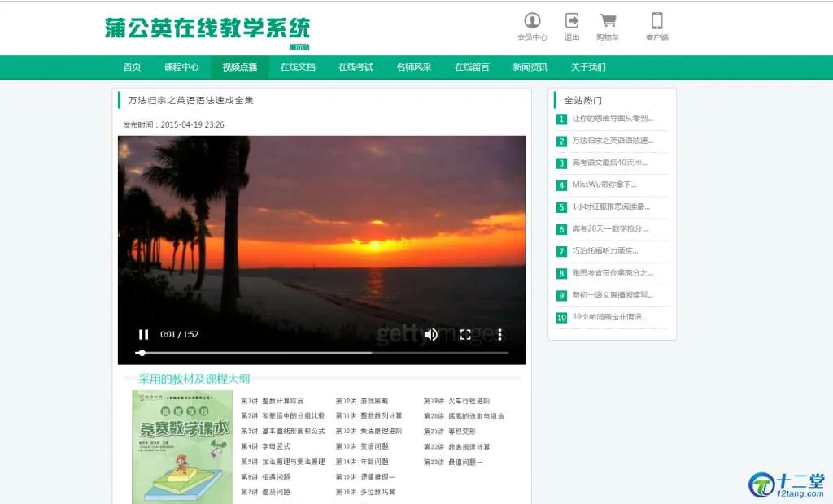Go to 首页 home page
This screenshot has height=504, width=833.
point(132,67)
